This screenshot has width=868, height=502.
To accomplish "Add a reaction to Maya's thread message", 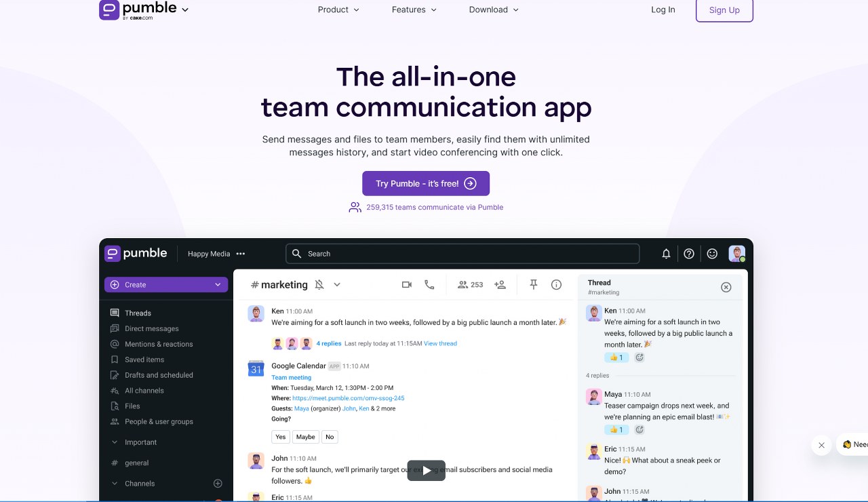I will [639, 429].
